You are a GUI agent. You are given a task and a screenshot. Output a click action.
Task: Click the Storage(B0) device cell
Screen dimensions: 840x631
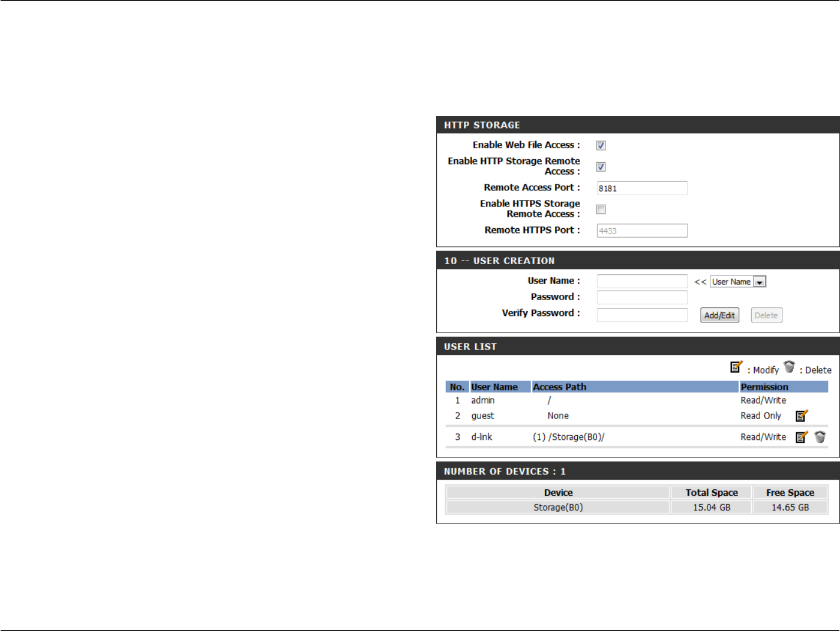coord(558,507)
